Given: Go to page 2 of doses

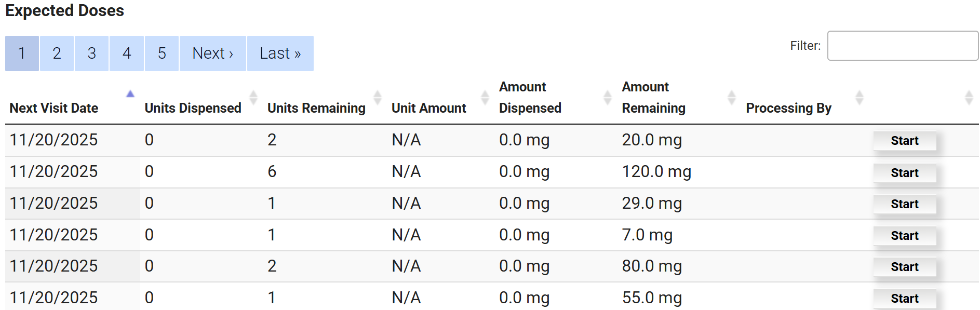Looking at the screenshot, I should [57, 53].
